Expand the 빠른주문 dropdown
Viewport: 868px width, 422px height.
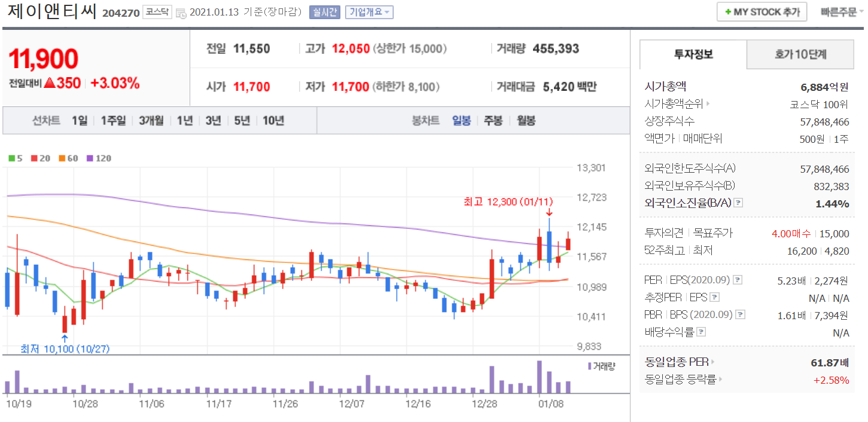tap(842, 12)
